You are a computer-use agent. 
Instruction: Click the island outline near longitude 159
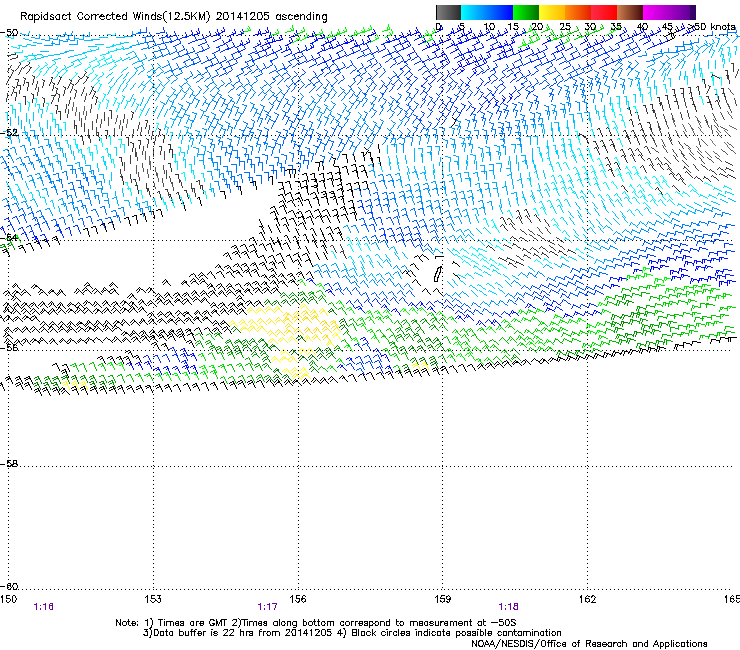click(437, 273)
